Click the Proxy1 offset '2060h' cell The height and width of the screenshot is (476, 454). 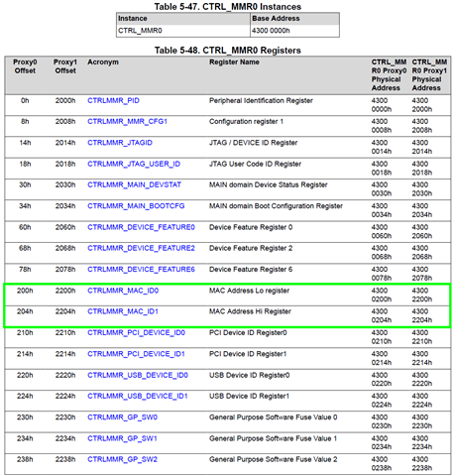point(65,227)
